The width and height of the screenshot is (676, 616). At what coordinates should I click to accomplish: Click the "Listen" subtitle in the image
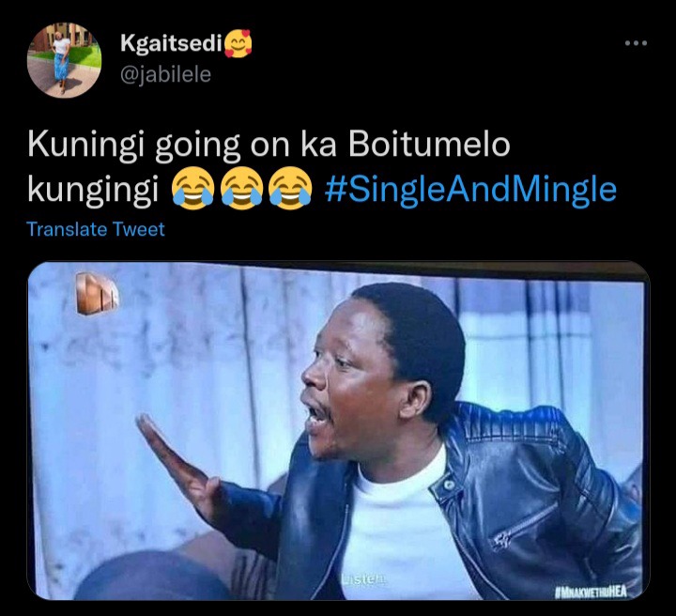pyautogui.click(x=363, y=579)
